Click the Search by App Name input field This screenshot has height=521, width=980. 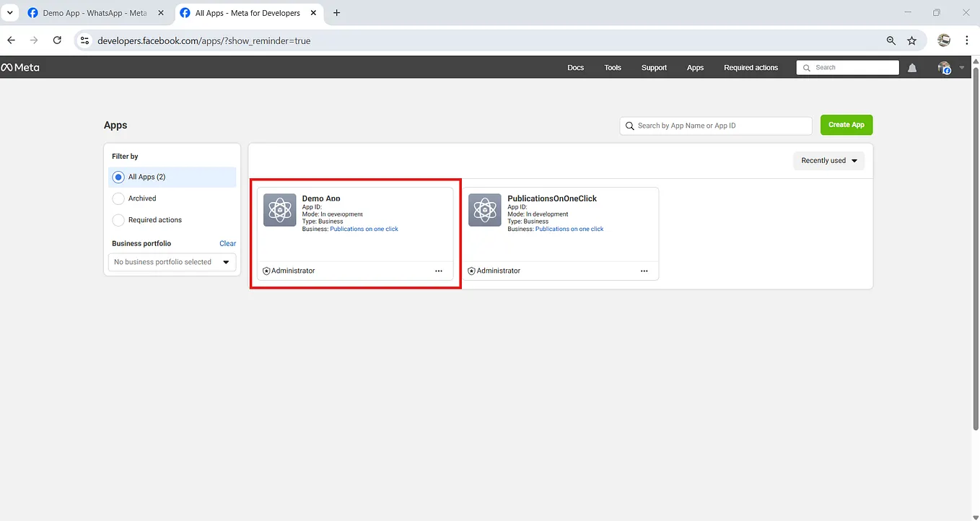pos(714,125)
